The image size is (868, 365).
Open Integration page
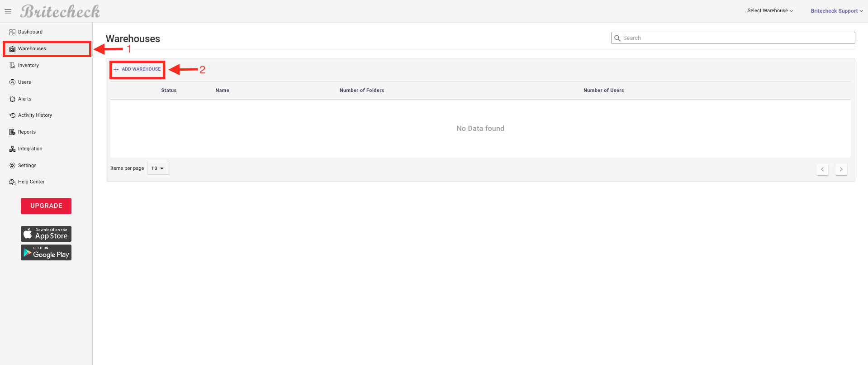pyautogui.click(x=30, y=149)
